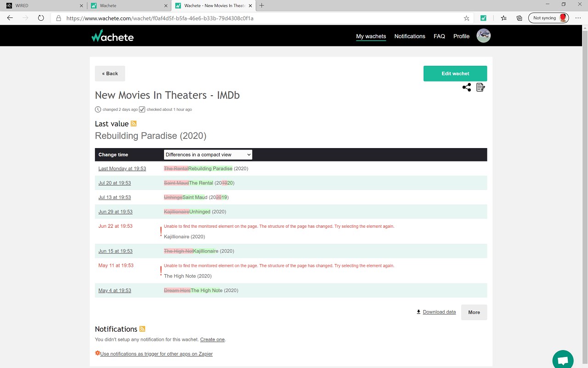Click browser back arrow
The image size is (588, 368).
click(10, 18)
